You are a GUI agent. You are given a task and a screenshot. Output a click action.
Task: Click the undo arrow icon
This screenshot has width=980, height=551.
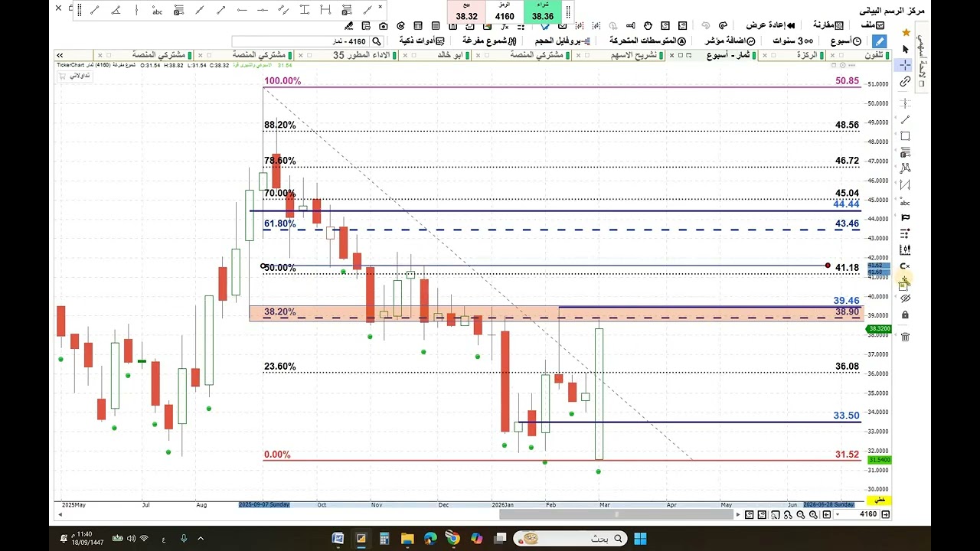pos(705,26)
